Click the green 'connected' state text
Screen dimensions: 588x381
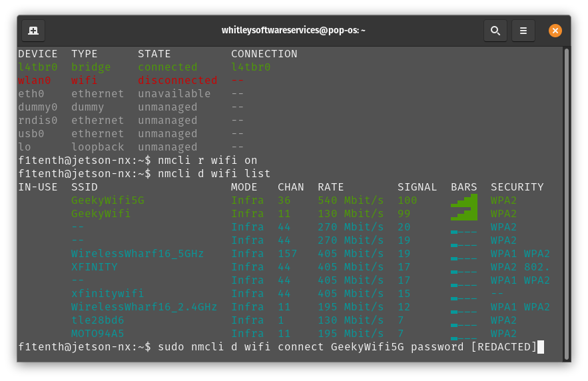pos(167,67)
